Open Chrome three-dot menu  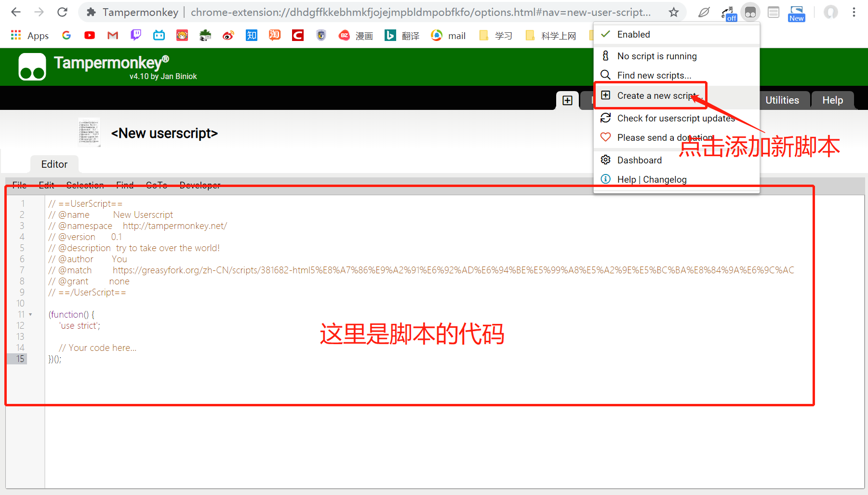point(854,12)
